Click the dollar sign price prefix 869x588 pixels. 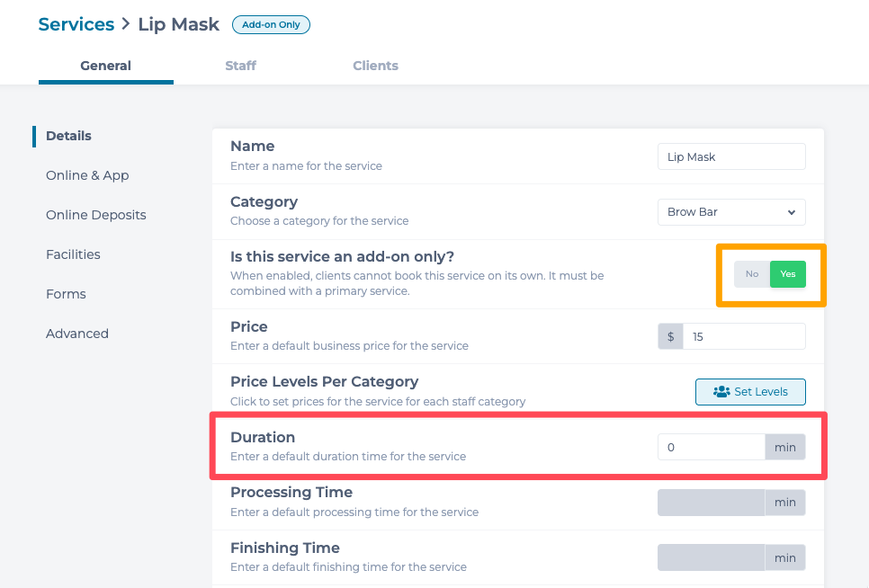click(x=670, y=336)
